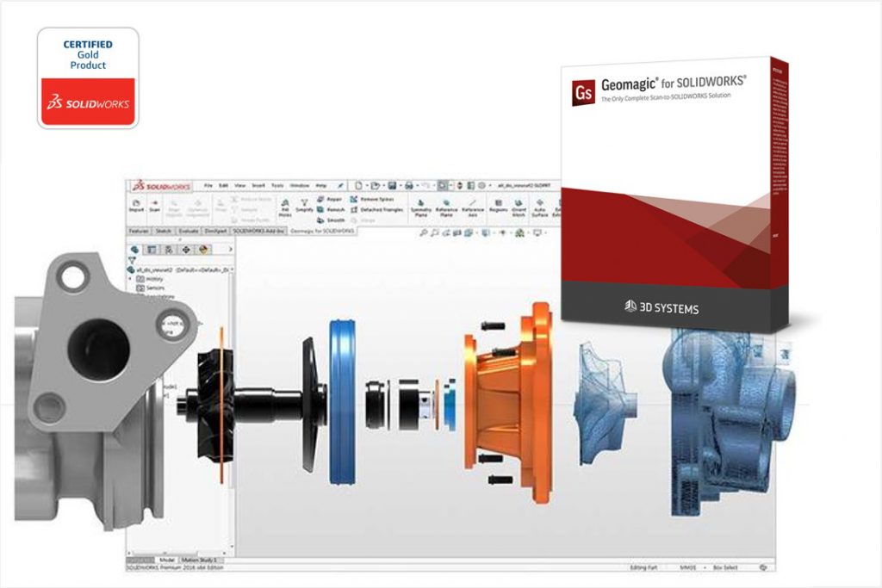Viewport: 882px width, 588px height.
Task: Open the Window menu
Action: [300, 185]
